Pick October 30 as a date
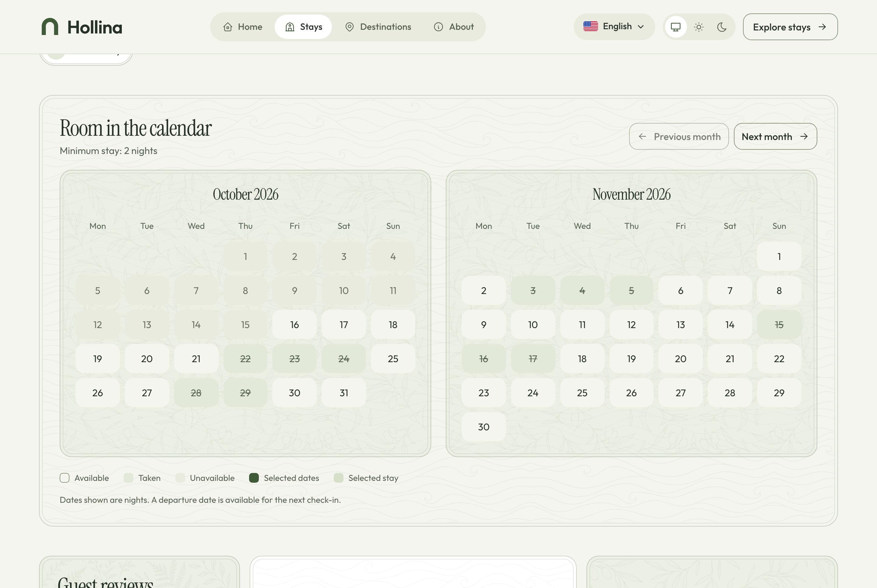Screen dimensions: 877x588 tap(294, 393)
